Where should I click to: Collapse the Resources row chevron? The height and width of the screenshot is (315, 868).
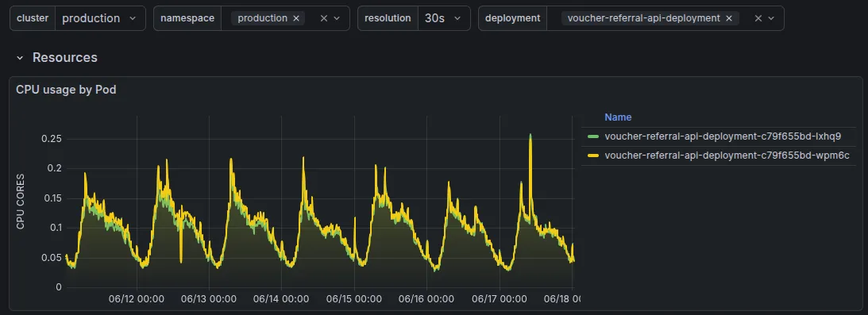tap(20, 57)
